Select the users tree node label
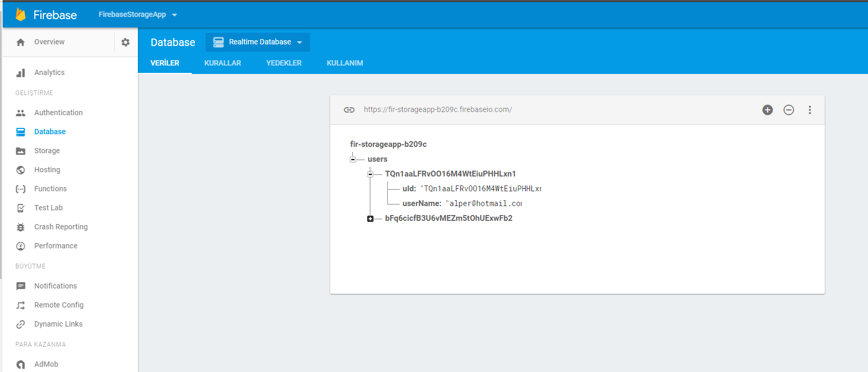This screenshot has width=868, height=372. click(x=378, y=159)
